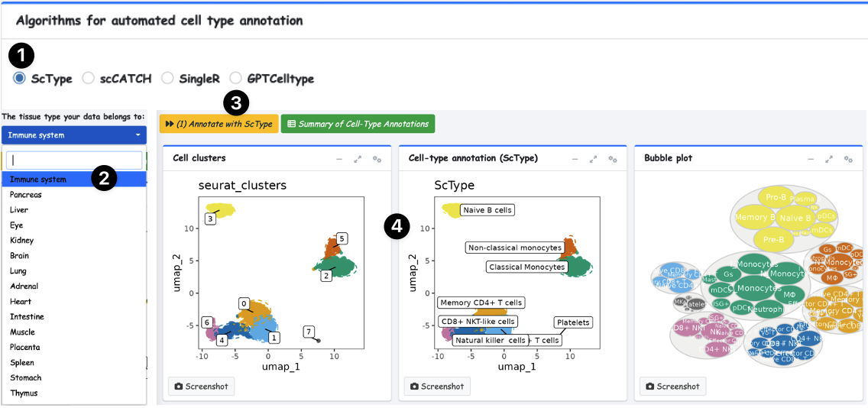Maximize the Cell-type annotation (ScType) panel

click(x=594, y=159)
